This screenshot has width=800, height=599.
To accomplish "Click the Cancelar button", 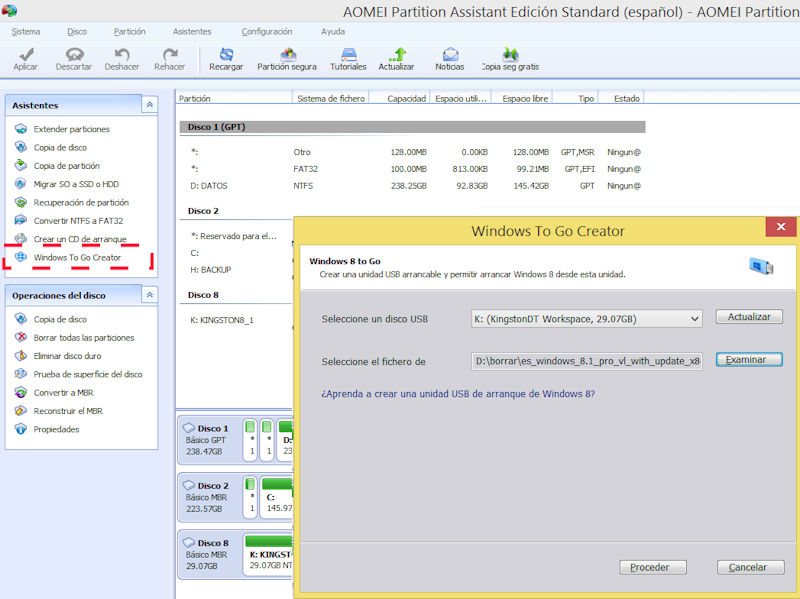I will click(751, 567).
